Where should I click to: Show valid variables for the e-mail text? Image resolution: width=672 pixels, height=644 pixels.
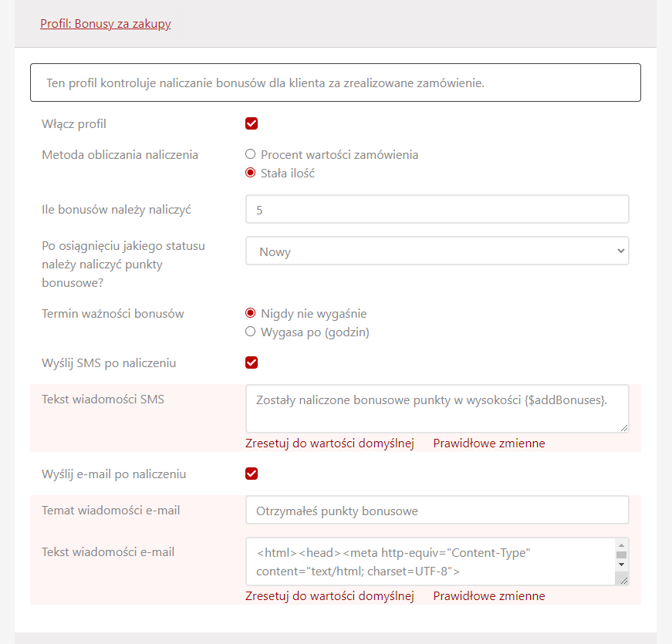[x=489, y=596]
